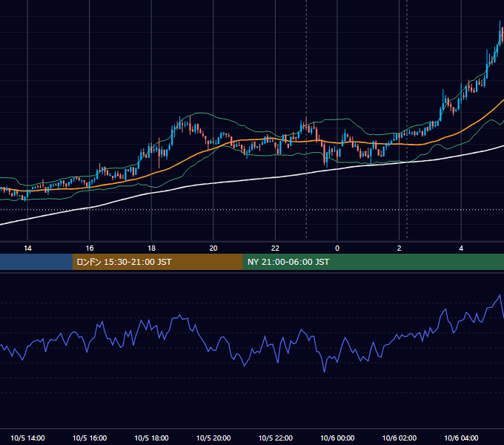Click the 10/6 02:00 time label
The width and height of the screenshot is (504, 445).
pos(399,438)
